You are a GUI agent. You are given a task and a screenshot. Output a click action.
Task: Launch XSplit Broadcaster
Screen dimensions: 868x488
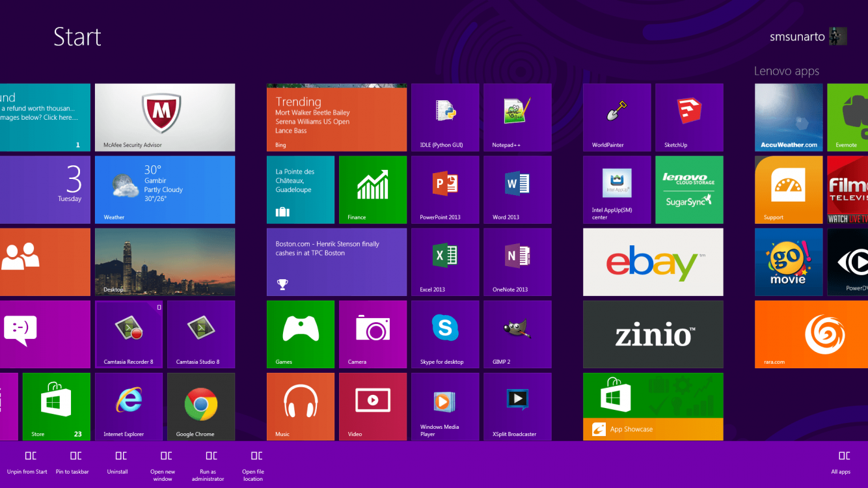[517, 407]
